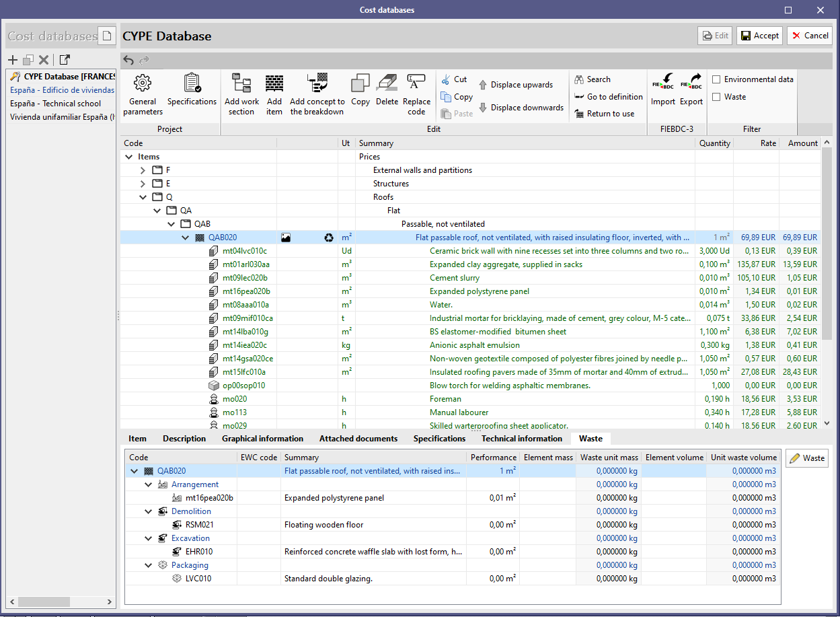The width and height of the screenshot is (840, 617).
Task: Collapse the Arrangement waste group
Action: click(x=148, y=484)
